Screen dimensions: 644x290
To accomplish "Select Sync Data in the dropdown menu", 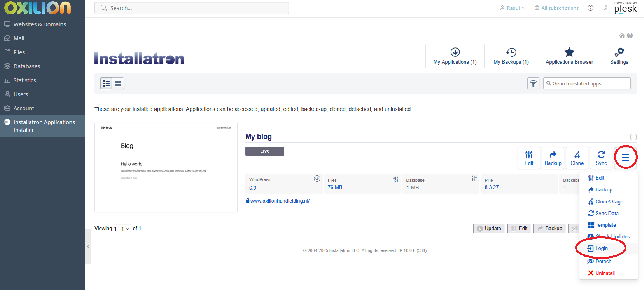I will tap(609, 213).
